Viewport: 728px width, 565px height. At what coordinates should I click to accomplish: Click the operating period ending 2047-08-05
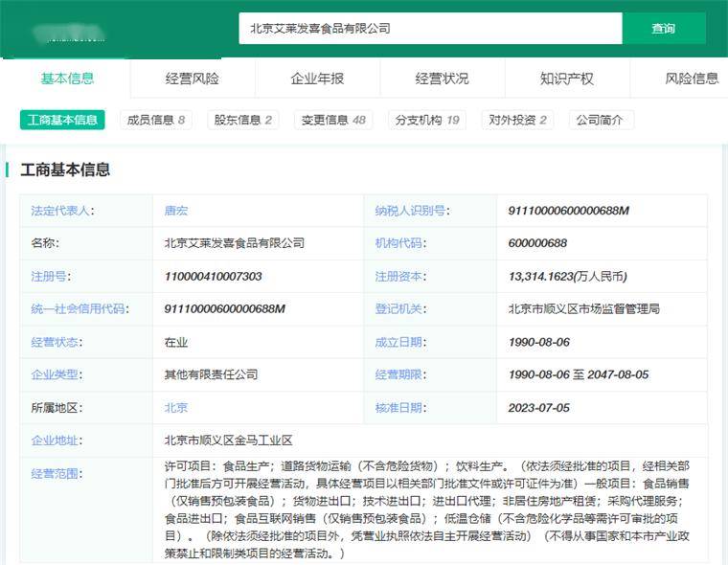(579, 374)
